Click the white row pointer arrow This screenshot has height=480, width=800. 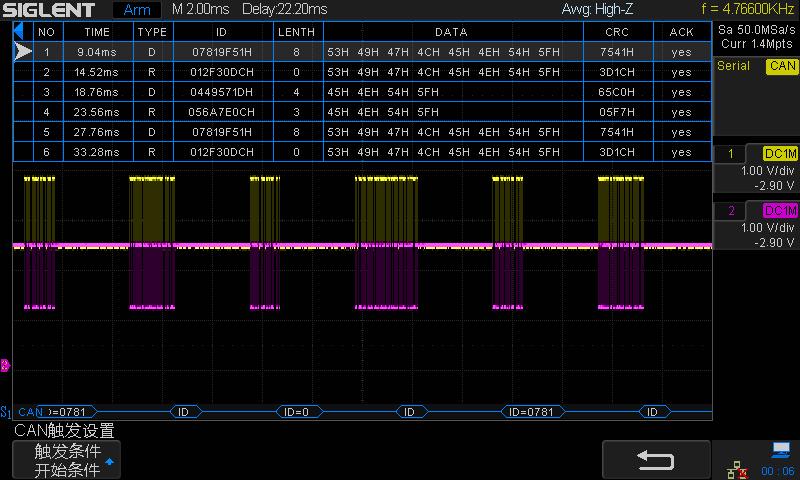[23, 51]
